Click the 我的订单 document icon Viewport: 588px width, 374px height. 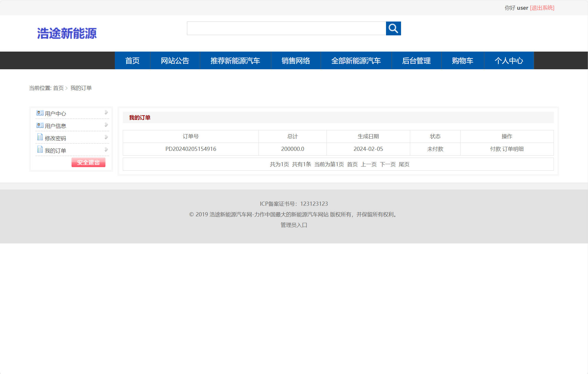(40, 149)
